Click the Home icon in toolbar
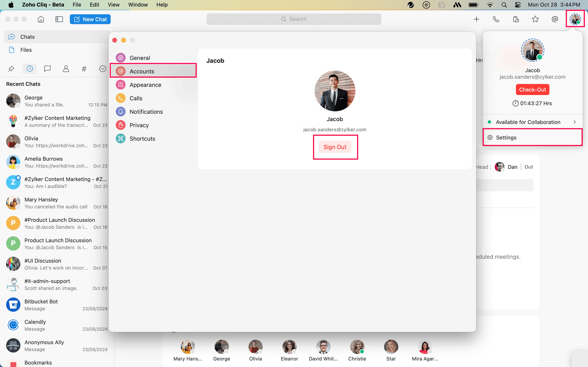The height and width of the screenshot is (367, 588). pyautogui.click(x=41, y=19)
